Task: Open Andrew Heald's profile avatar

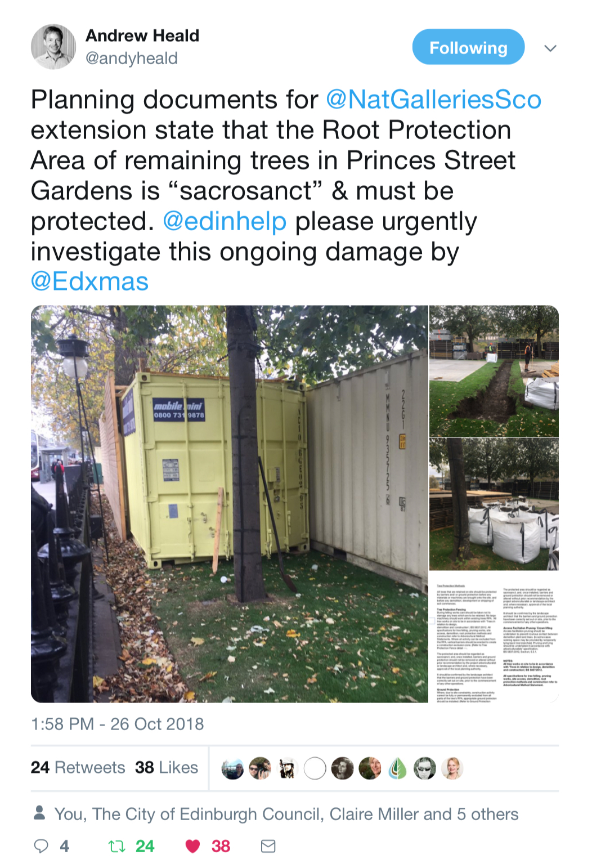Action: [x=53, y=47]
